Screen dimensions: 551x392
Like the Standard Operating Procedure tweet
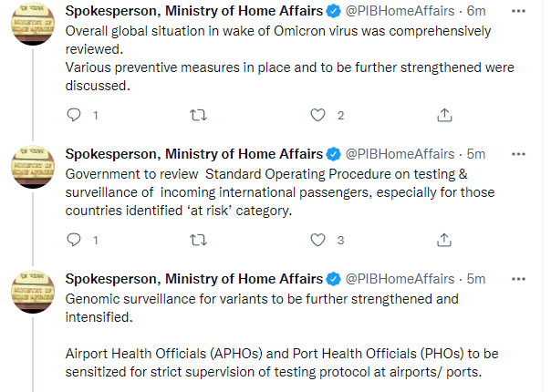coord(317,240)
